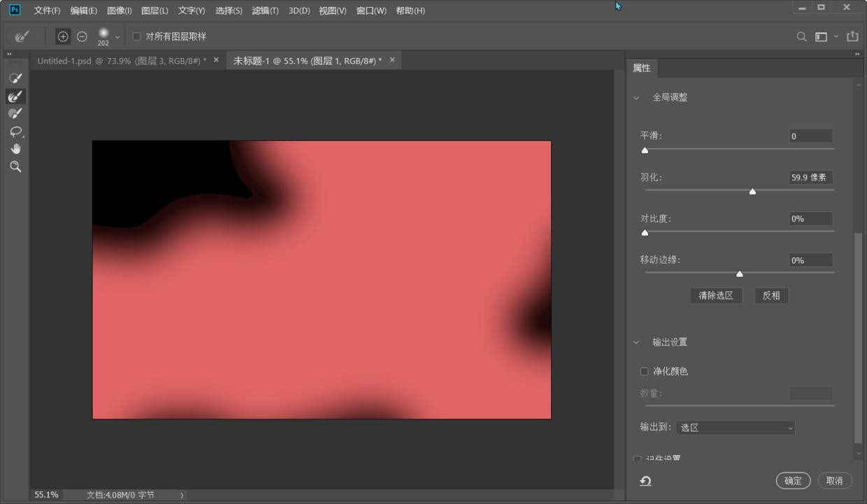Select the Refine Edge Brush tool

(15, 96)
